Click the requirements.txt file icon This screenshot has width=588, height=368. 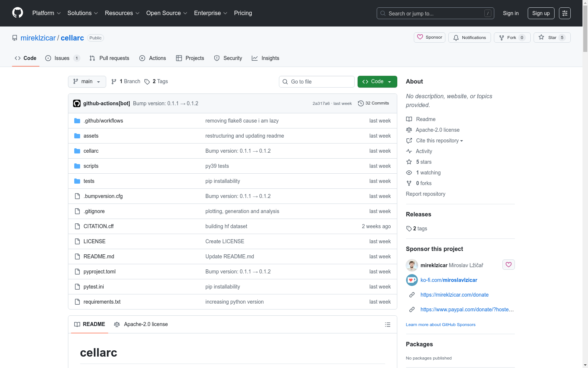[77, 302]
